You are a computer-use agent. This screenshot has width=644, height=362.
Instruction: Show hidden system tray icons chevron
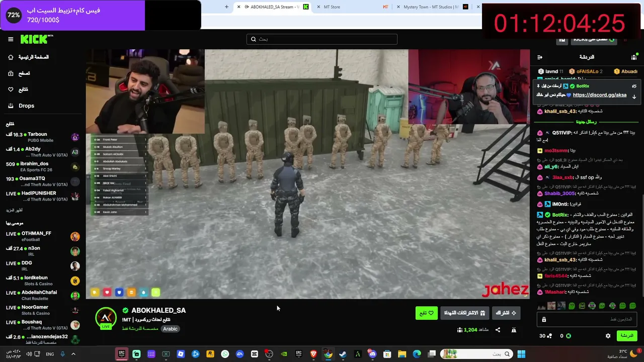tap(73, 354)
